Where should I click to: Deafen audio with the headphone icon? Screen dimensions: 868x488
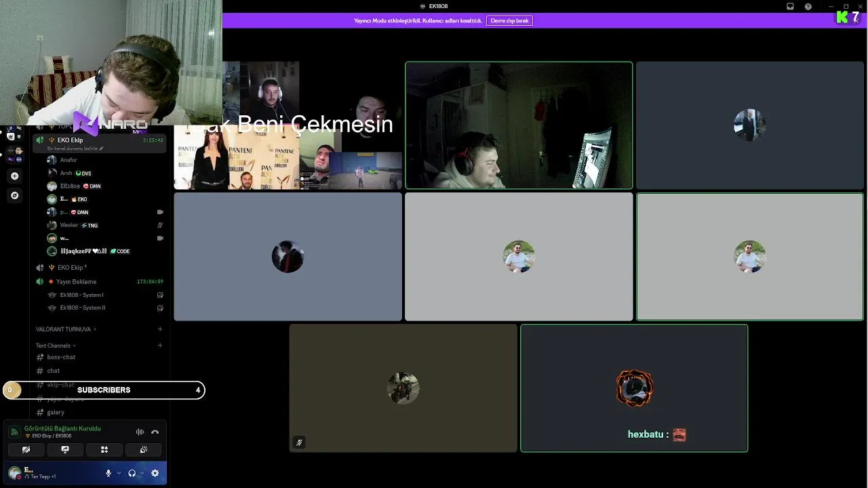(x=132, y=473)
